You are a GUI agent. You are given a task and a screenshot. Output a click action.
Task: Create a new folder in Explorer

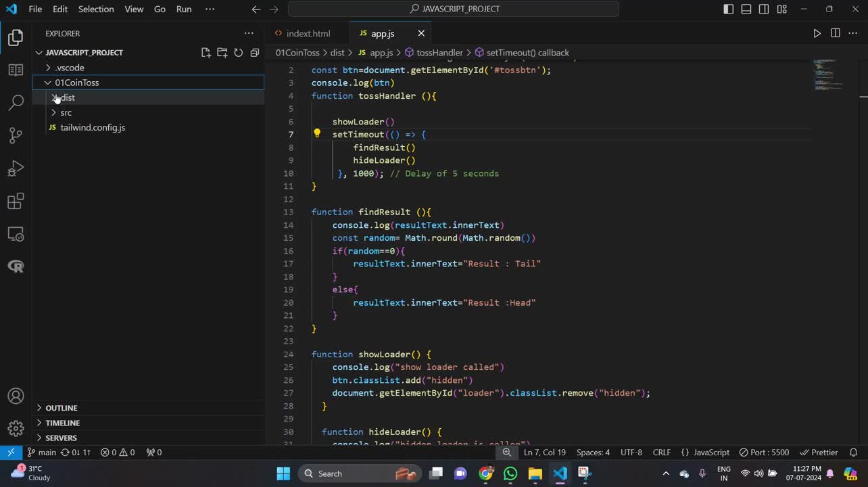222,53
